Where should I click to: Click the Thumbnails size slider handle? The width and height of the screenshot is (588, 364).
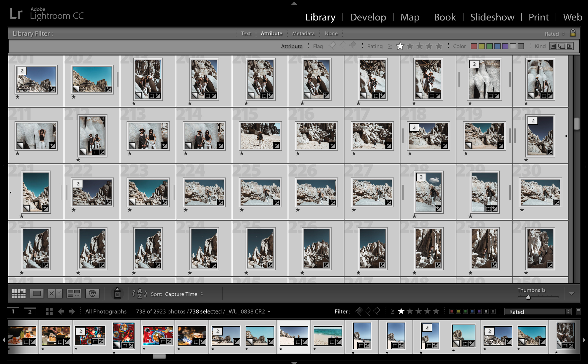coord(528,297)
